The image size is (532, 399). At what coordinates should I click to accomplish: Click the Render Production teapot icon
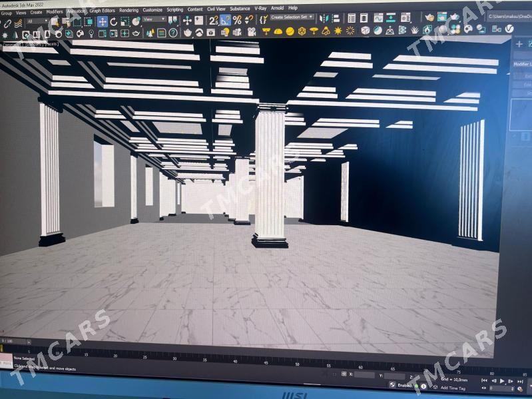coord(454,17)
